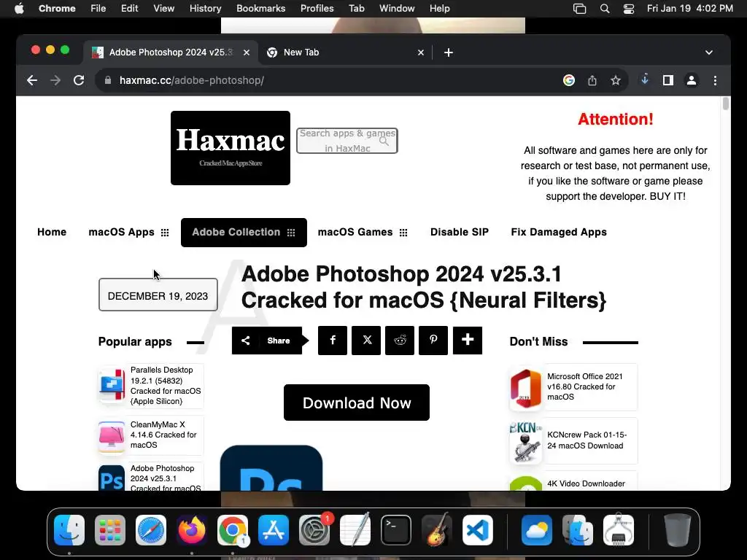Open App Store from the Dock
This screenshot has width=747, height=560.
click(274, 530)
